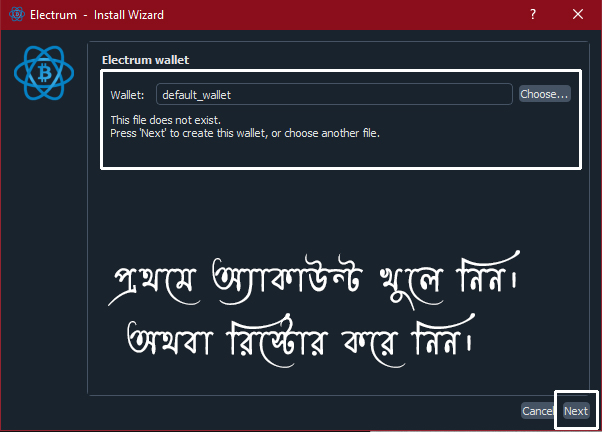602x432 pixels.
Task: Click the 'Wallet:' label
Action: tap(127, 95)
